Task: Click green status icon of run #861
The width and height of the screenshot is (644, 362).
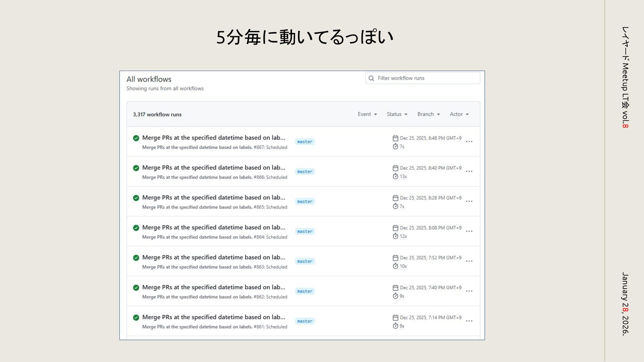Action: tap(136, 317)
